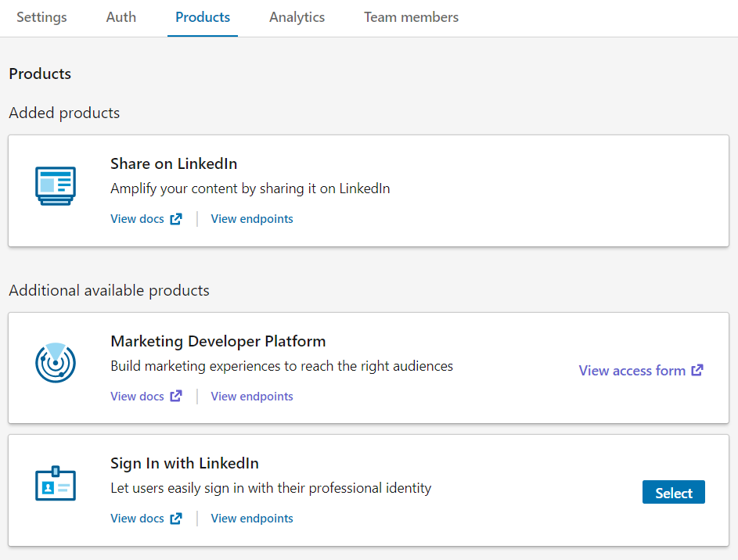The width and height of the screenshot is (738, 560).
Task: Open the Settings tab
Action: click(x=42, y=17)
